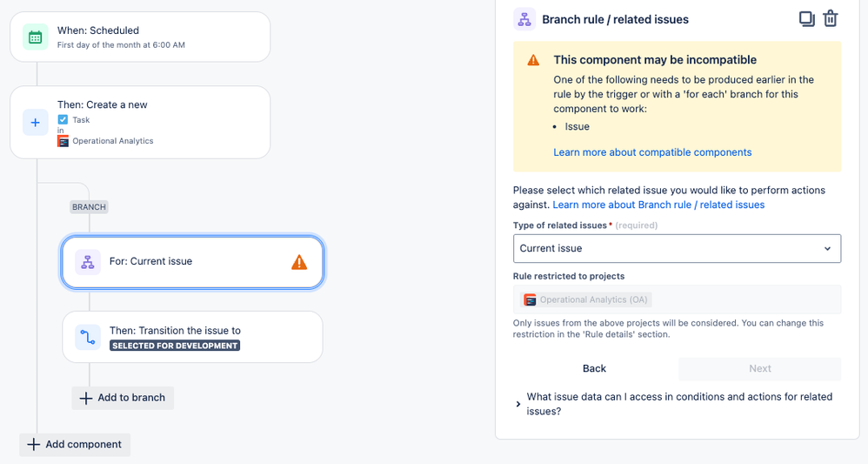Click the duplicate component icon

pos(806,18)
